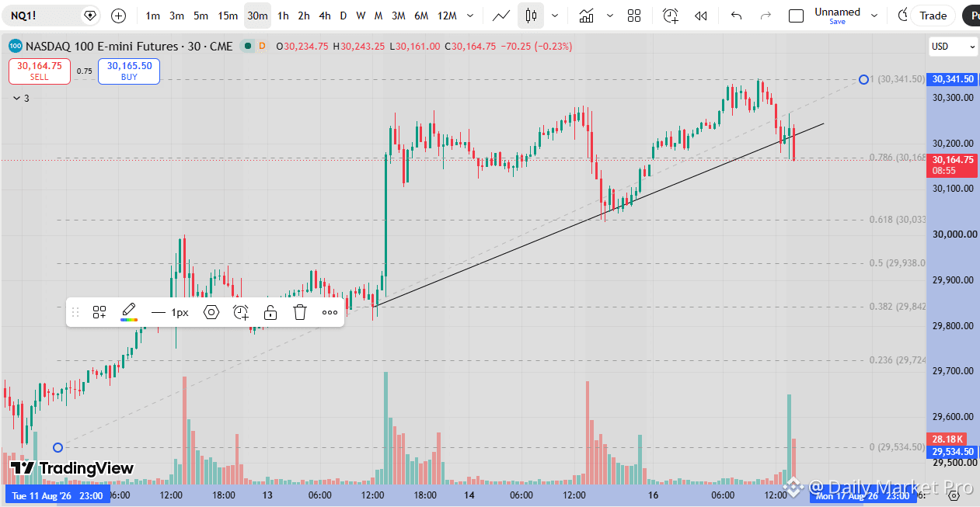Viewport: 980px width, 507px height.
Task: Click the Unnamed layout Save button
Action: [x=837, y=21]
